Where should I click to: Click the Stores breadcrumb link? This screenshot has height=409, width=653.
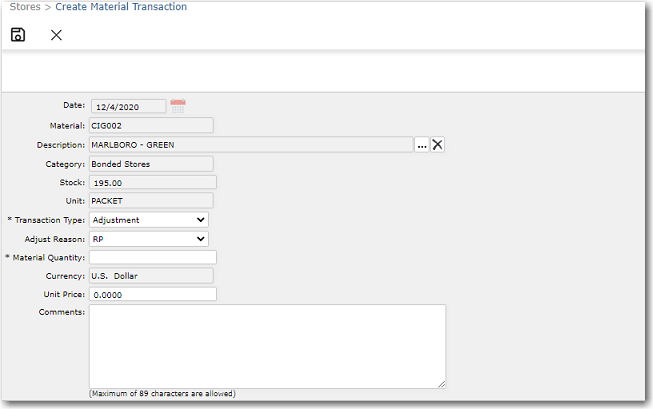(25, 7)
